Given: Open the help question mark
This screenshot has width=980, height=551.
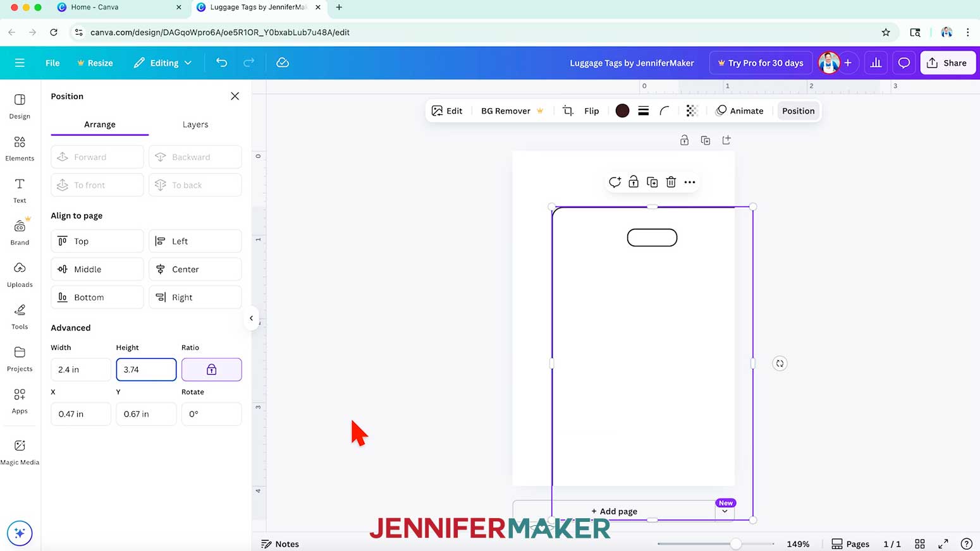Looking at the screenshot, I should click(x=966, y=544).
